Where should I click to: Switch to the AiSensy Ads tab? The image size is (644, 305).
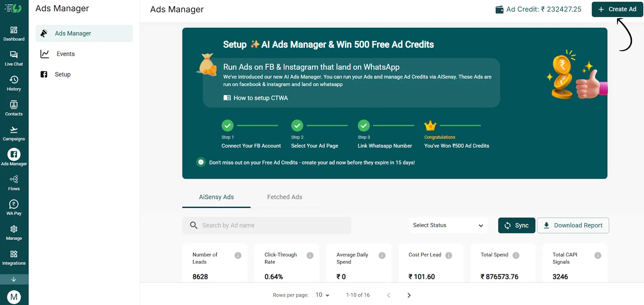coord(217,197)
